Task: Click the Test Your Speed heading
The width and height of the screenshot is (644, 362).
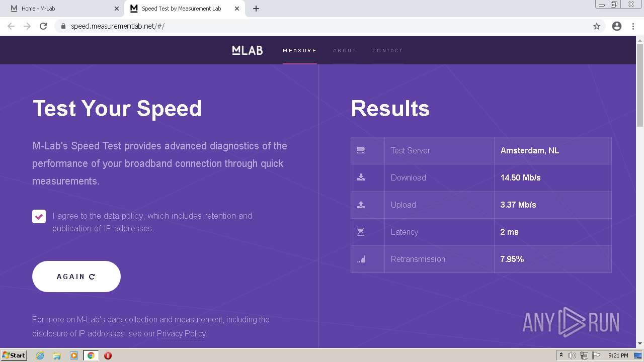Action: pos(117,109)
